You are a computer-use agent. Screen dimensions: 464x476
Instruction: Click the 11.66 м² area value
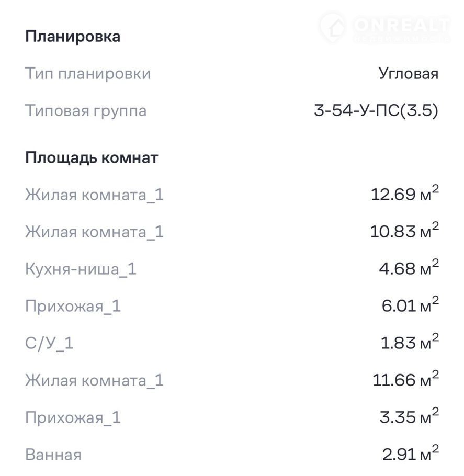[x=405, y=380]
